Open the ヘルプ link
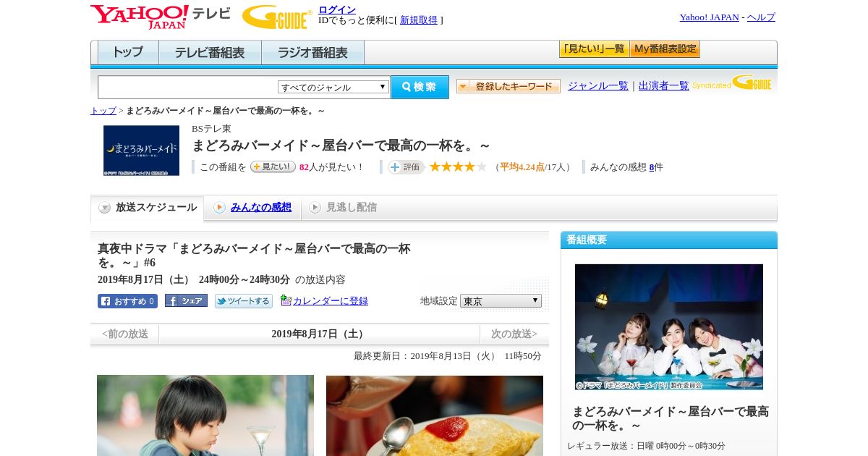This screenshot has width=868, height=456. click(761, 17)
